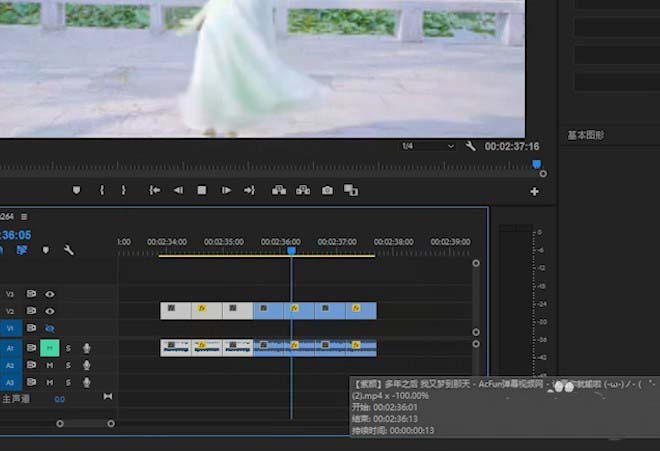Image resolution: width=660 pixels, height=451 pixels.
Task: Export a frame with the camera icon
Action: pos(327,191)
